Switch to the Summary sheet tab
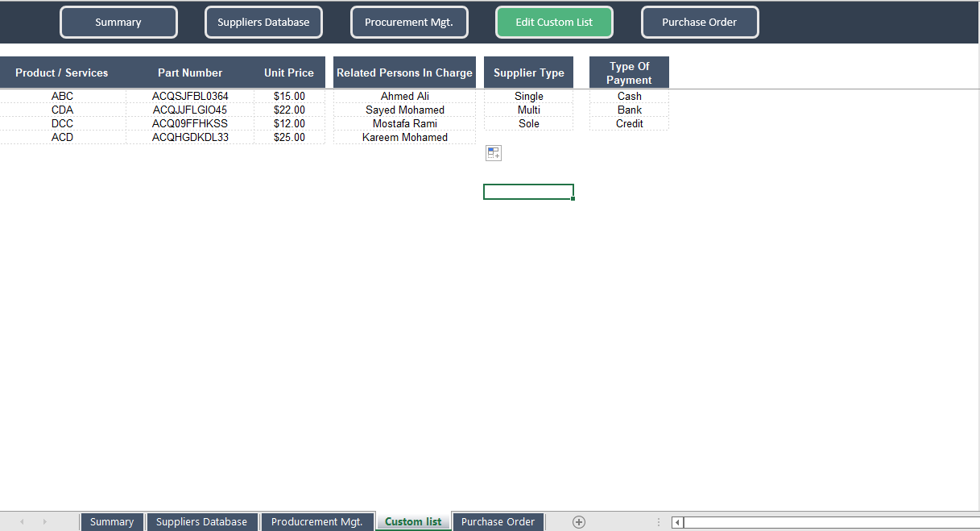The height and width of the screenshot is (531, 980). [112, 521]
